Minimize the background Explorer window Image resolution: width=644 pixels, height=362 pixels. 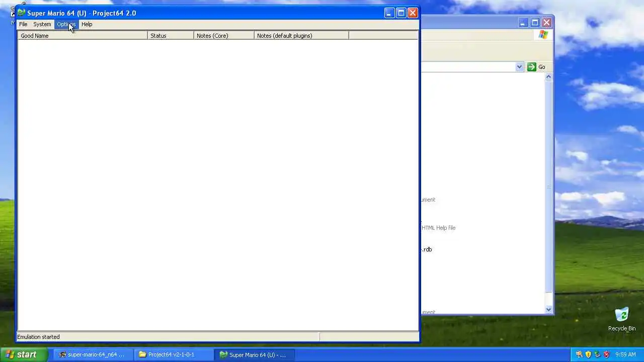click(x=523, y=23)
